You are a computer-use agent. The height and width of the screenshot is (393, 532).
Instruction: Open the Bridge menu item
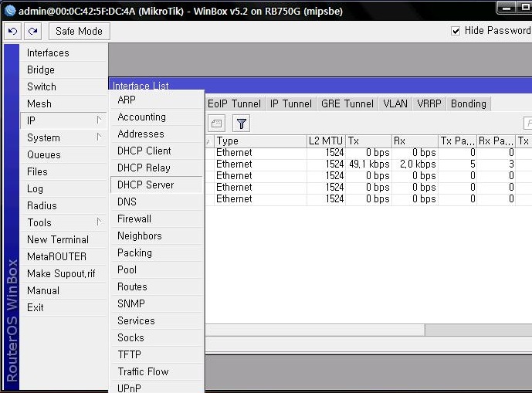[63, 70]
